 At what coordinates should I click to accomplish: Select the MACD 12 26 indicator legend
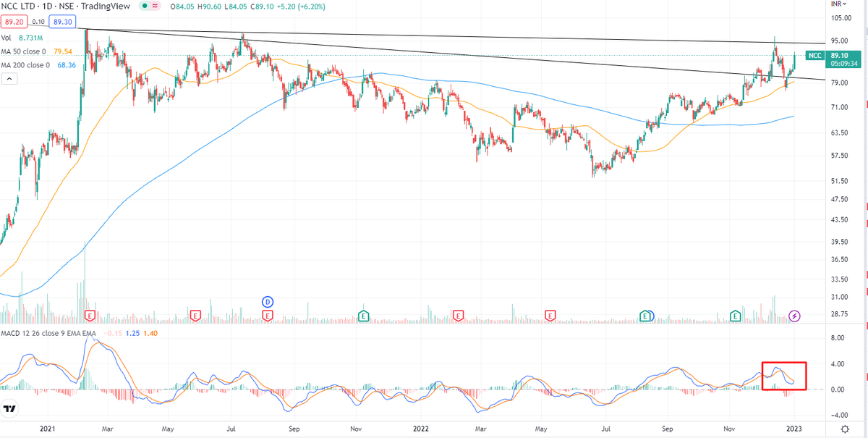point(49,333)
